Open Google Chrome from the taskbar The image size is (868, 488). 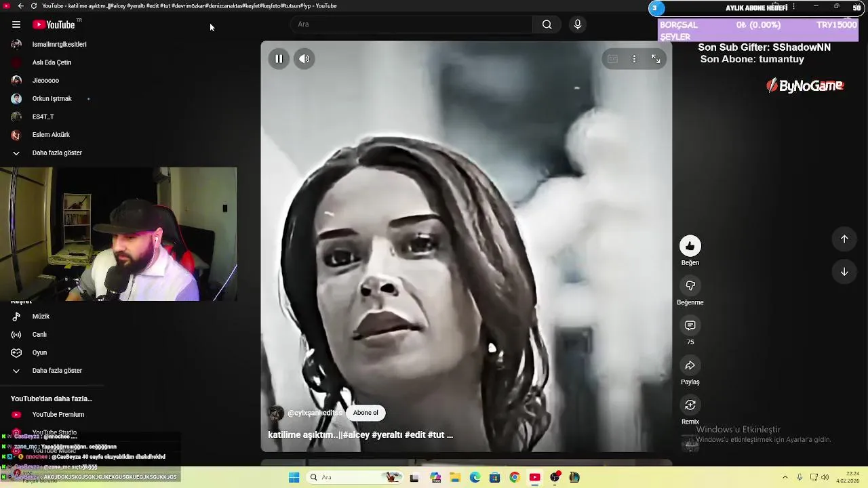[x=515, y=478]
